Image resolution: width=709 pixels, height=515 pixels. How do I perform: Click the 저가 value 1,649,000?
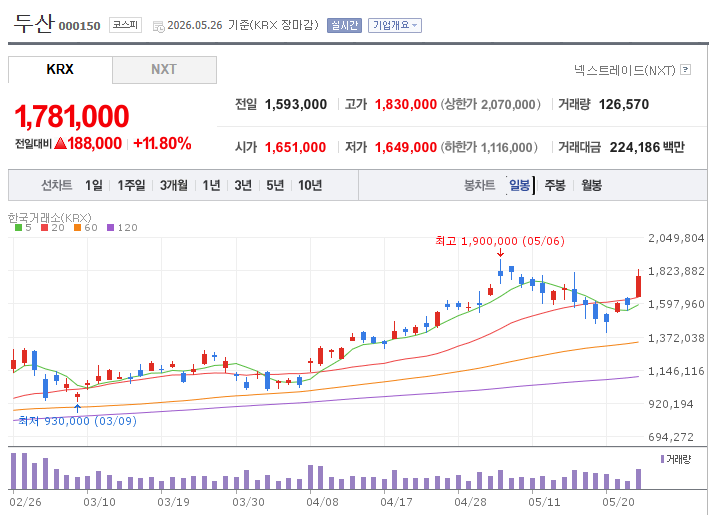406,147
